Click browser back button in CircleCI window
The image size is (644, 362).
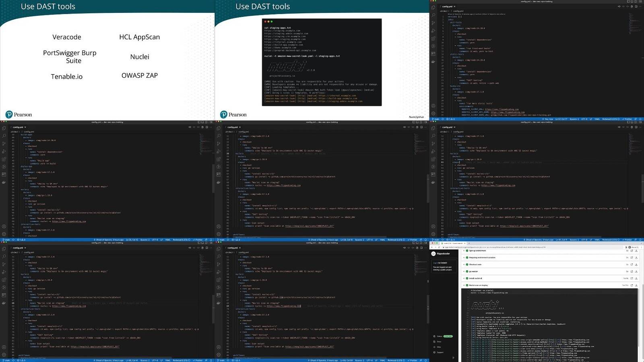[432, 247]
